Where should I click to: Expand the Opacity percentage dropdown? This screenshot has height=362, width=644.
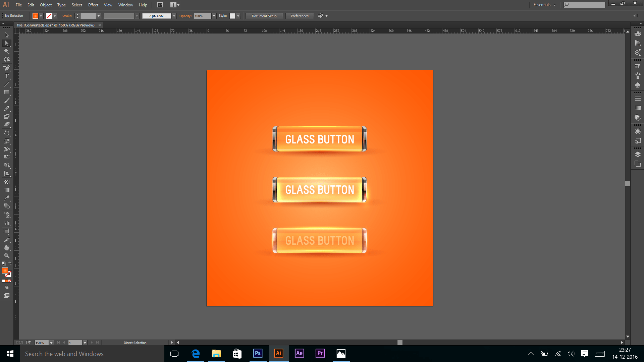(214, 16)
